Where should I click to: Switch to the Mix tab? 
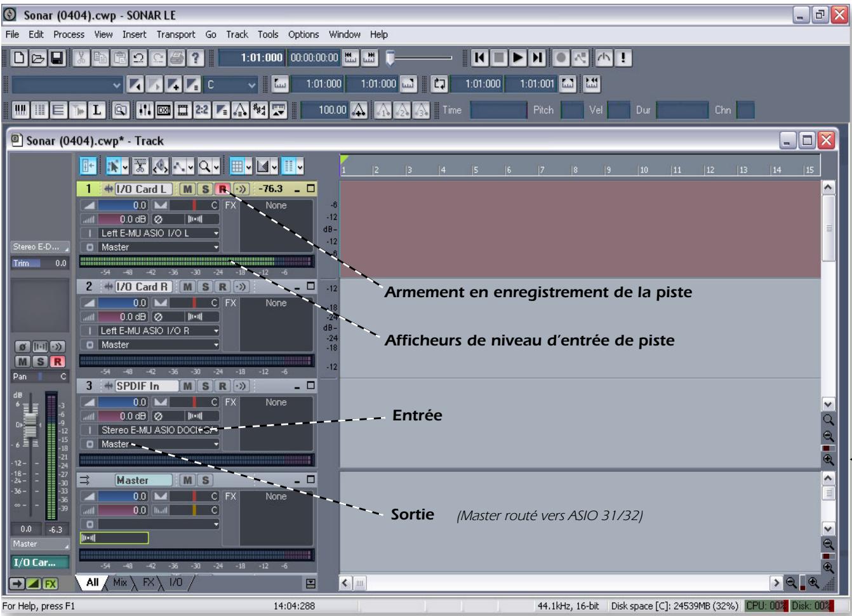pyautogui.click(x=120, y=582)
